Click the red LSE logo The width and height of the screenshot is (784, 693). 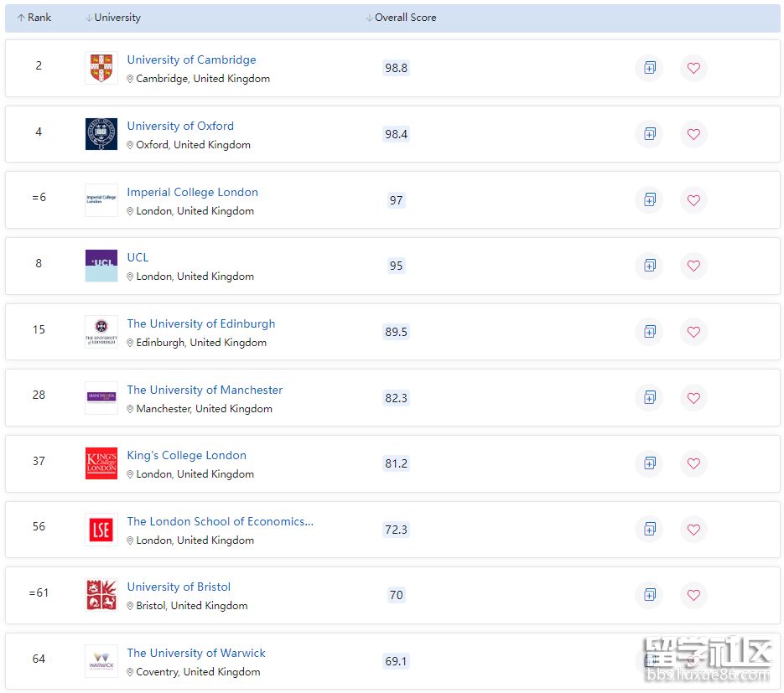[x=101, y=529]
